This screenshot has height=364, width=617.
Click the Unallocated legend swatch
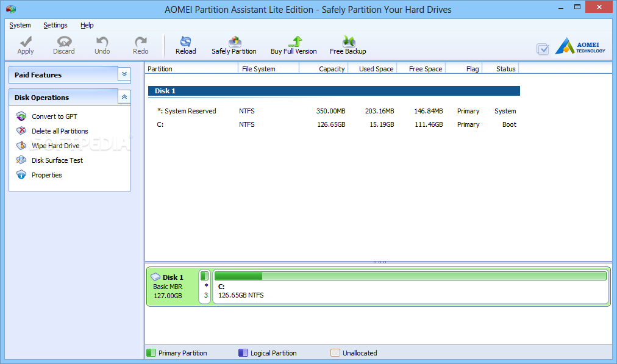click(335, 352)
